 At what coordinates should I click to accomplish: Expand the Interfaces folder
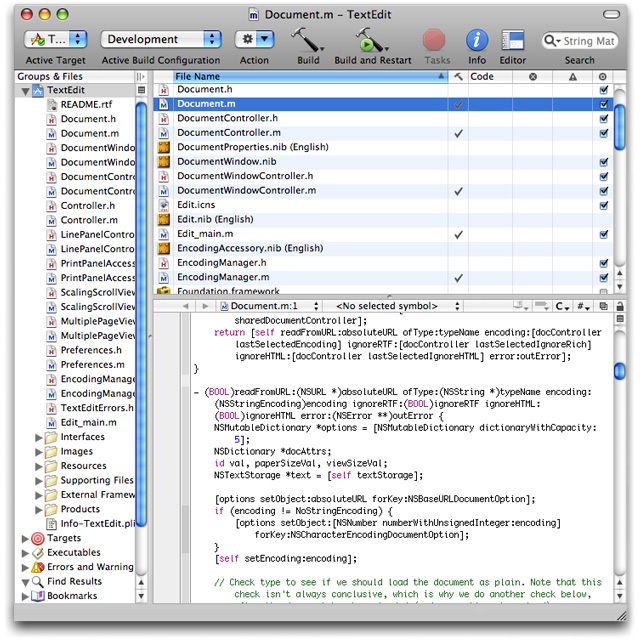[40, 437]
